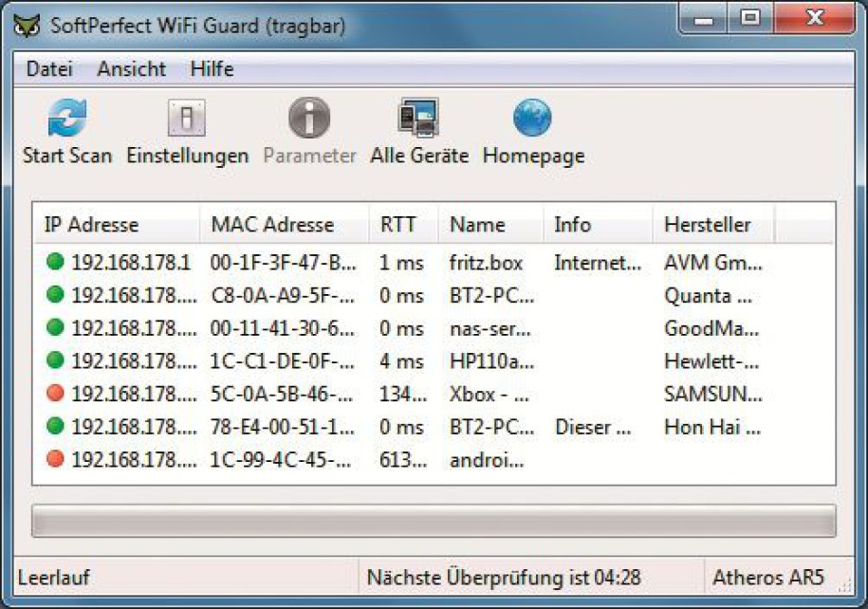868x609 pixels.
Task: Select IP address 192.168.178.1
Action: (131, 262)
